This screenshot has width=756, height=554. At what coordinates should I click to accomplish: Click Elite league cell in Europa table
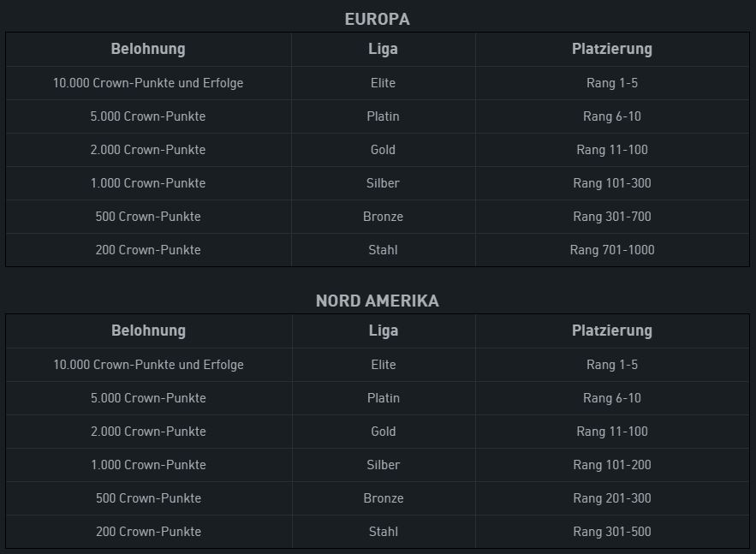coord(383,83)
